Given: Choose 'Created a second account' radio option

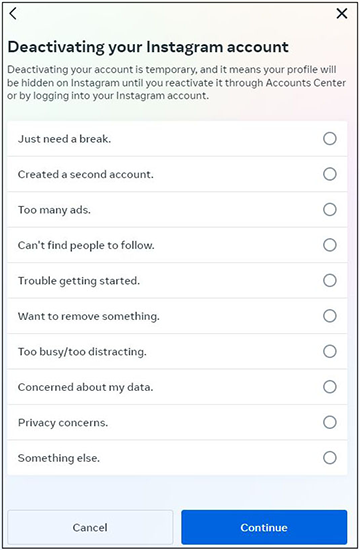Looking at the screenshot, I should tap(330, 174).
